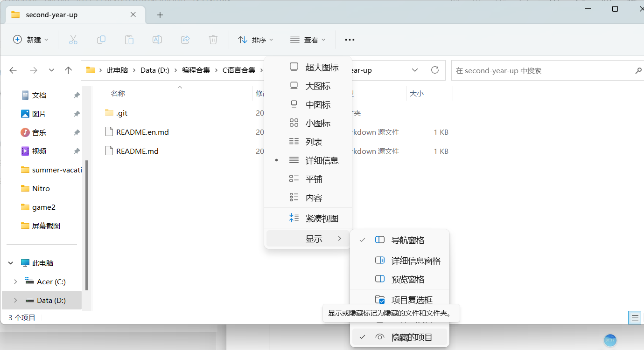Close the second-year-up tab
The height and width of the screenshot is (350, 644).
(x=133, y=14)
